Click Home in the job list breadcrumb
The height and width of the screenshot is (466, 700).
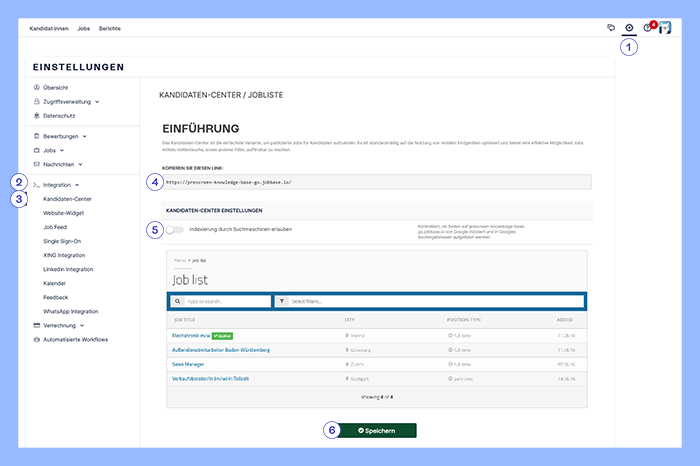point(180,261)
